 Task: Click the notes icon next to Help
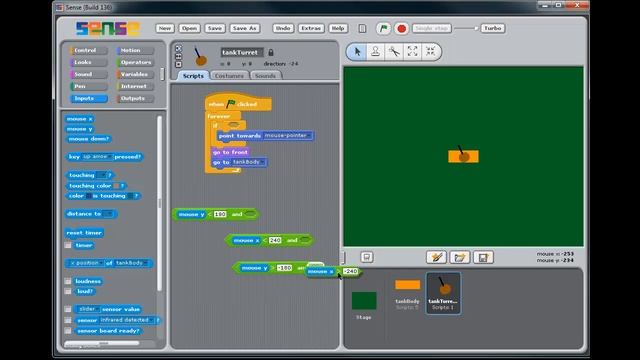pyautogui.click(x=362, y=29)
